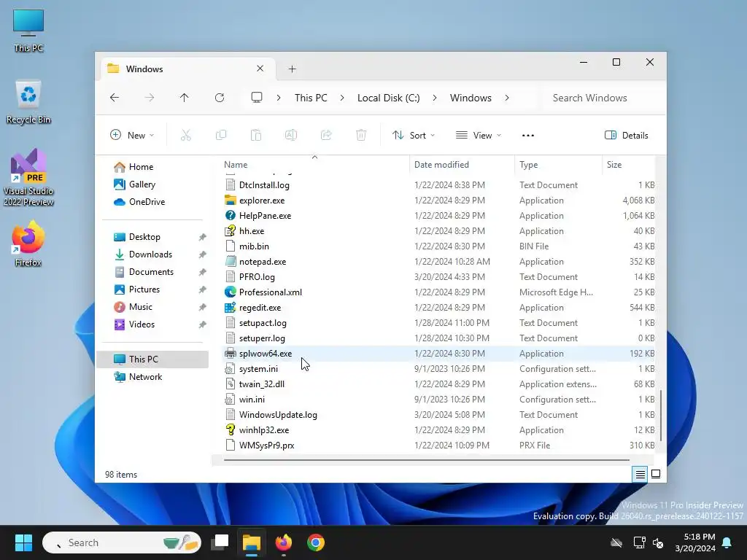747x560 pixels.
Task: Select hh.exe application file
Action: 252,231
